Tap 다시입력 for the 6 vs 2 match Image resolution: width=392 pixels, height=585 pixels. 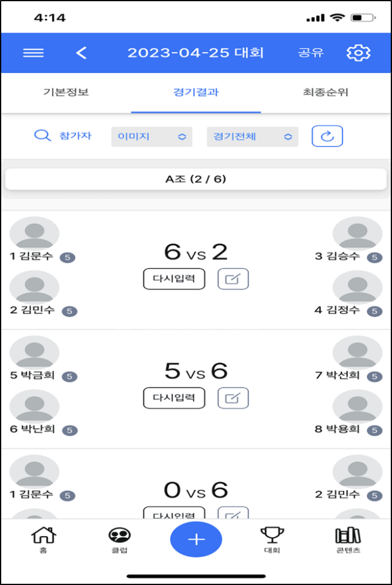174,279
